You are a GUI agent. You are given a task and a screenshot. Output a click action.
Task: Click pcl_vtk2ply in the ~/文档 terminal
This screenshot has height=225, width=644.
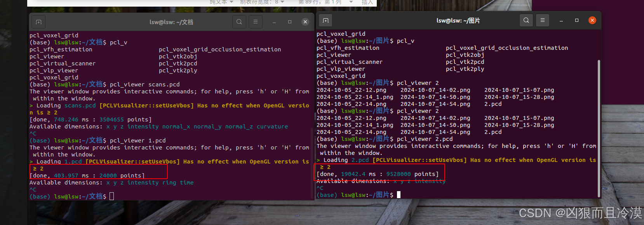point(178,70)
